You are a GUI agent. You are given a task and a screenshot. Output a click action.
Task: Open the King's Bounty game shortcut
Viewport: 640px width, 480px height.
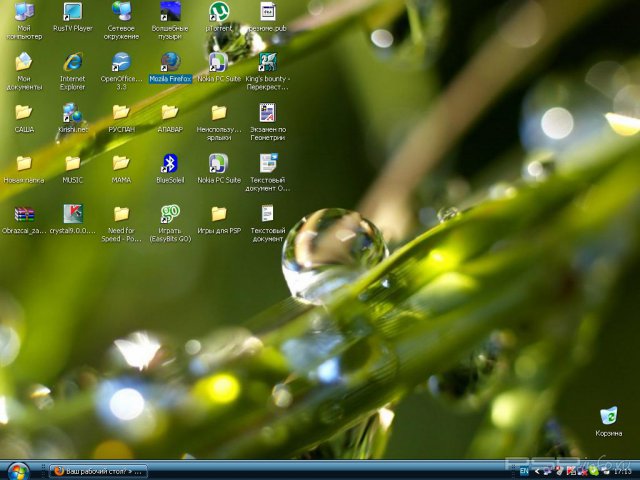(x=267, y=62)
